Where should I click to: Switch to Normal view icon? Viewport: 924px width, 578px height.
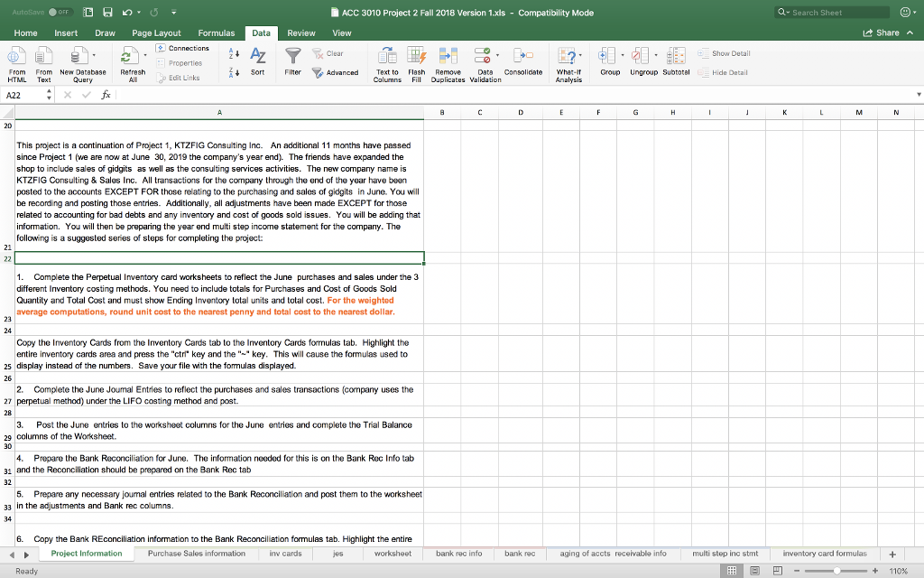click(731, 571)
